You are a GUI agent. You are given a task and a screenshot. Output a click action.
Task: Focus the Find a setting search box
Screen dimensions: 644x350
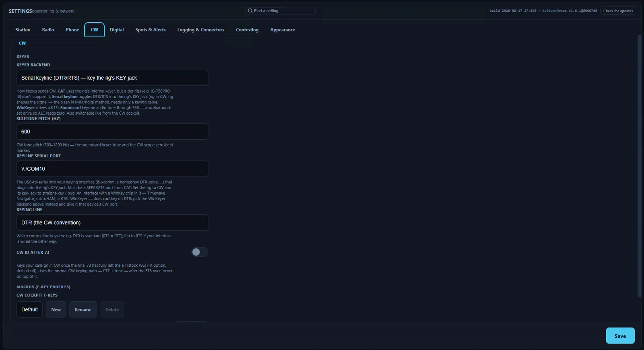click(x=281, y=11)
